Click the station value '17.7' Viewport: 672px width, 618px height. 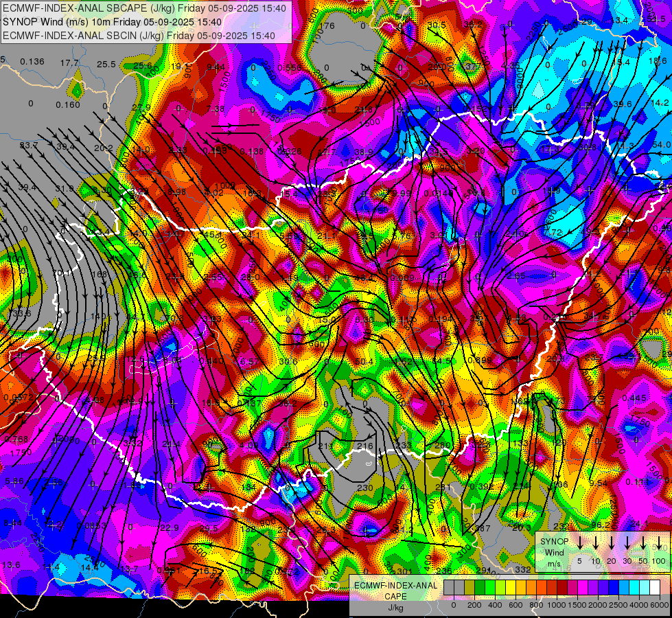[x=69, y=63]
